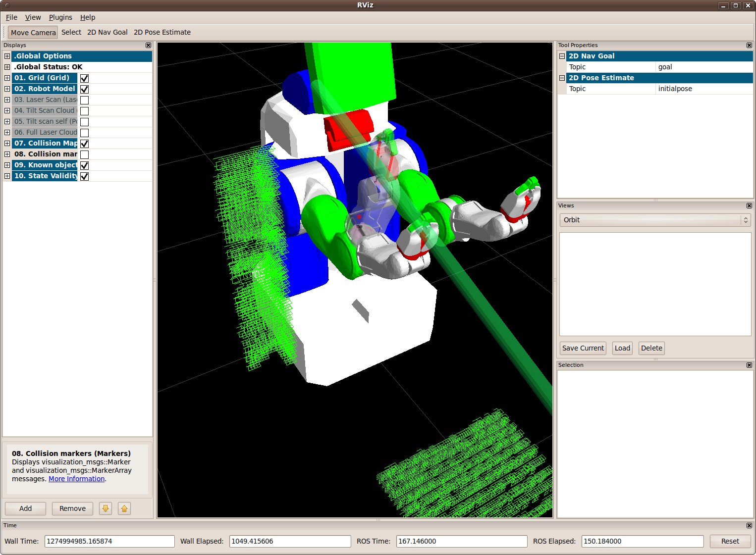This screenshot has width=756, height=555.
Task: Expand the 07. Collision Map node
Action: (7, 143)
